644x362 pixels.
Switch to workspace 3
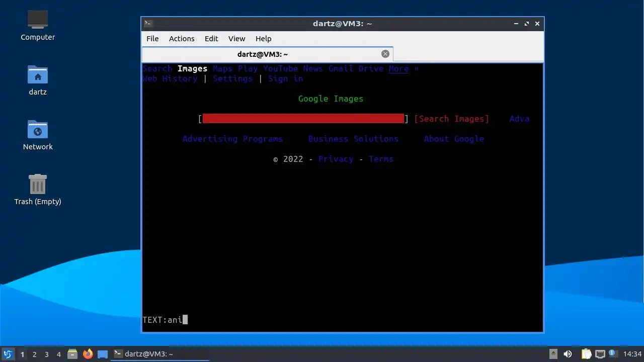47,354
